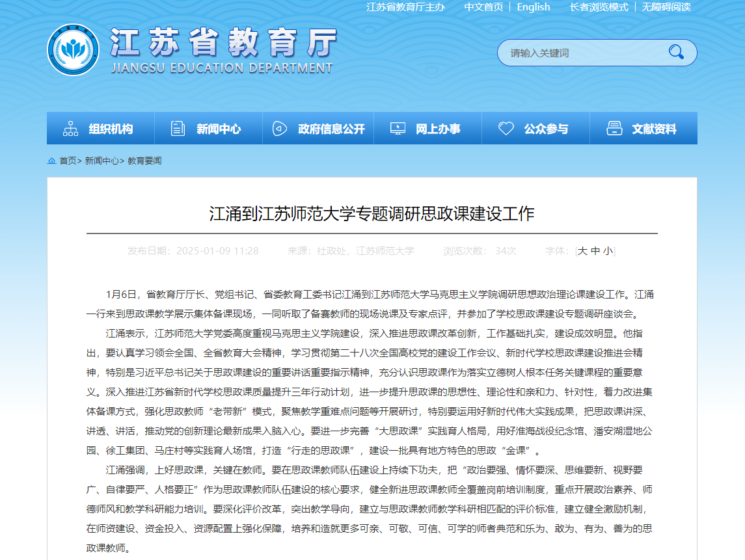Screen dimensions: 745x560
Task: Set font size to 小 (small)
Action: [x=607, y=251]
